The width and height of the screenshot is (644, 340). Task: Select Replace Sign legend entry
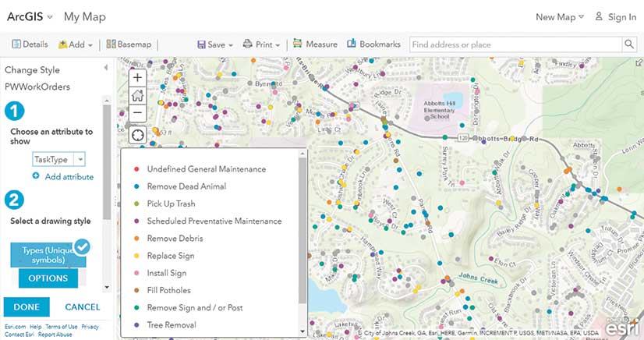point(171,256)
